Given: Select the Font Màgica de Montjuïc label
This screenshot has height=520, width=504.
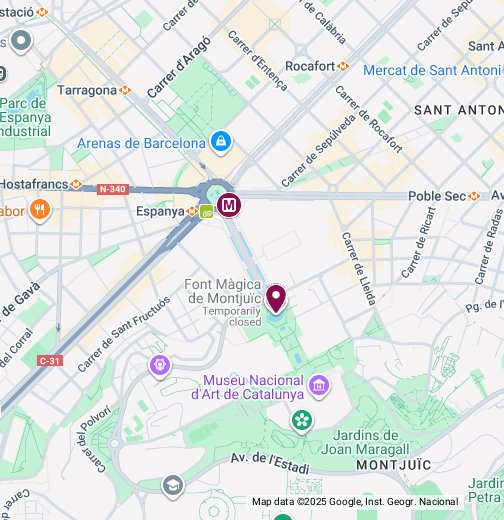Looking at the screenshot, I should [223, 291].
